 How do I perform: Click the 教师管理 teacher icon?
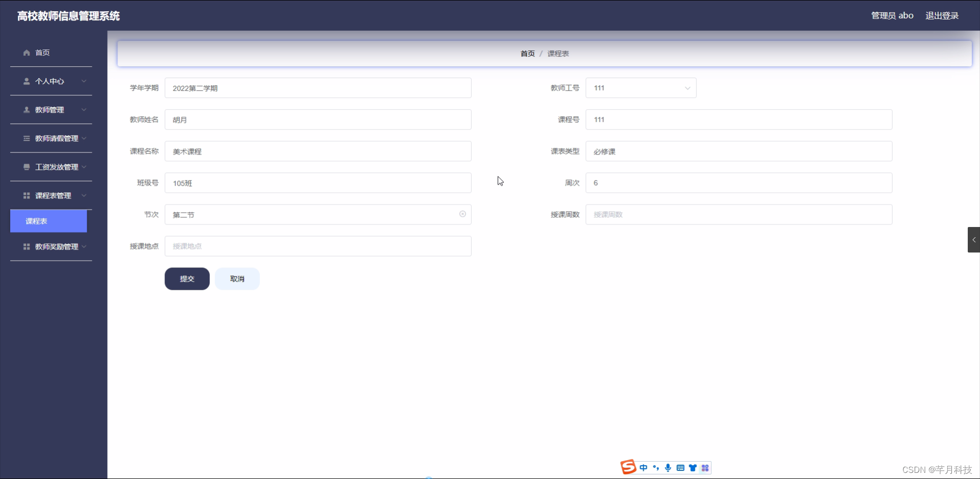(26, 110)
